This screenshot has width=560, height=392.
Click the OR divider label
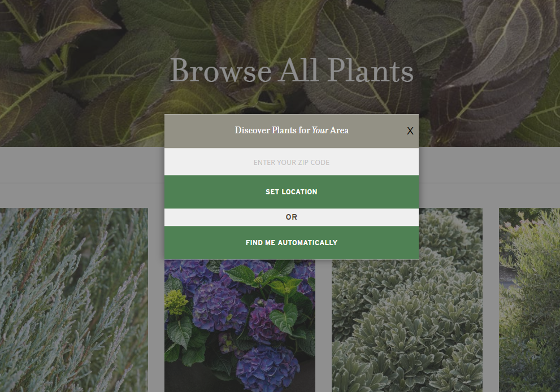[x=292, y=217]
